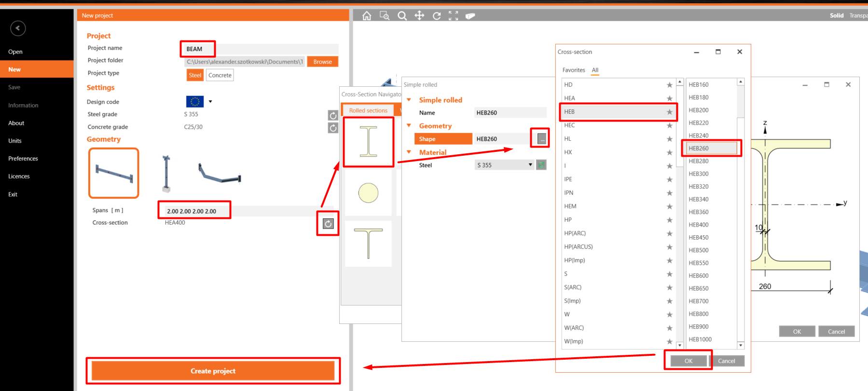Toggle project type to Steel
868x391 pixels.
pyautogui.click(x=195, y=75)
